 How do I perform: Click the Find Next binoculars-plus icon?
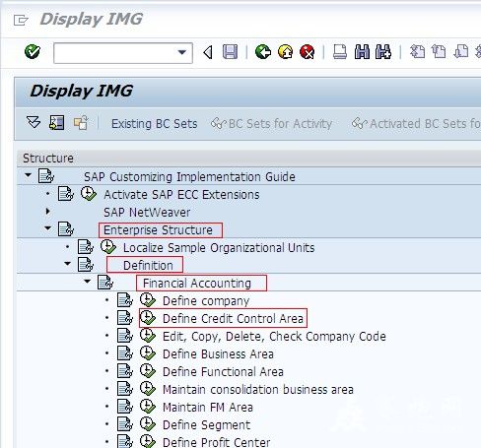(383, 52)
